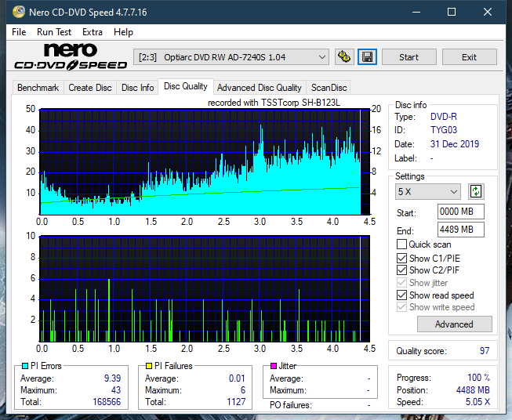Open the File menu

[x=19, y=32]
